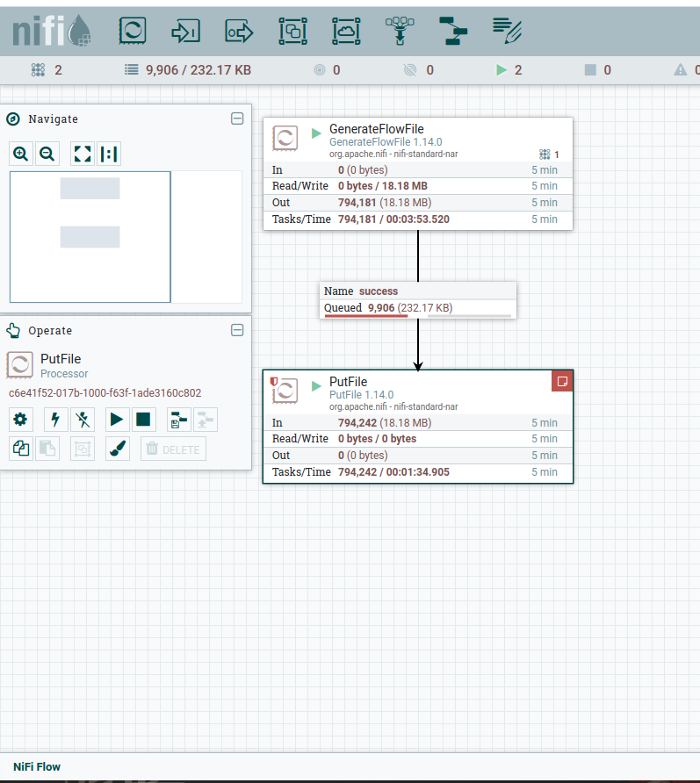700x783 pixels.
Task: Click the Enable lightning icon
Action: pyautogui.click(x=56, y=420)
